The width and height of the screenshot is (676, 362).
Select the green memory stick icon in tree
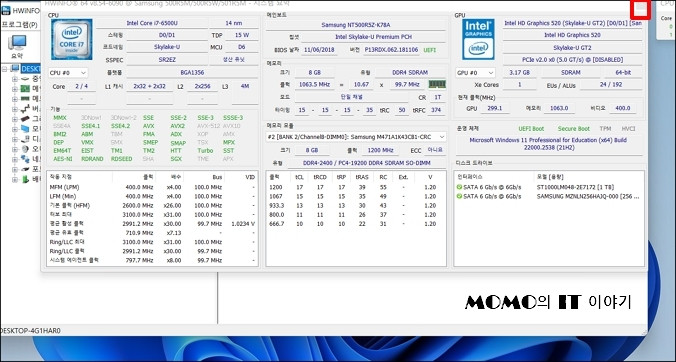click(25, 99)
